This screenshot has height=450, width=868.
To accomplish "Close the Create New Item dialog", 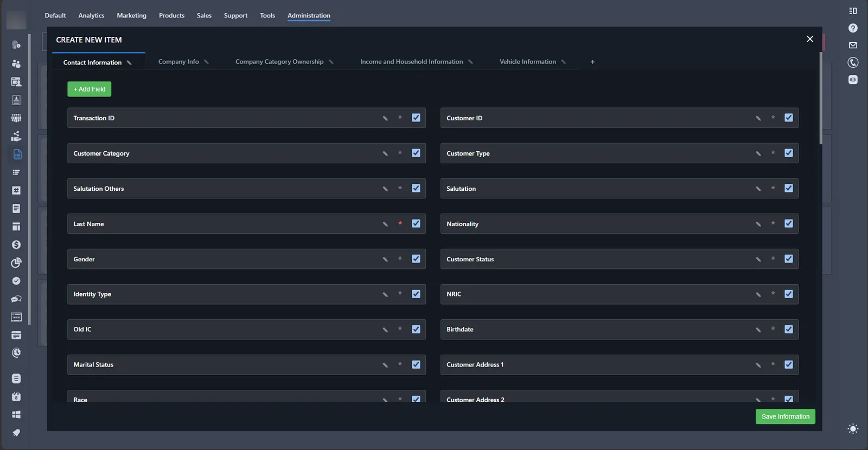I will [x=810, y=39].
